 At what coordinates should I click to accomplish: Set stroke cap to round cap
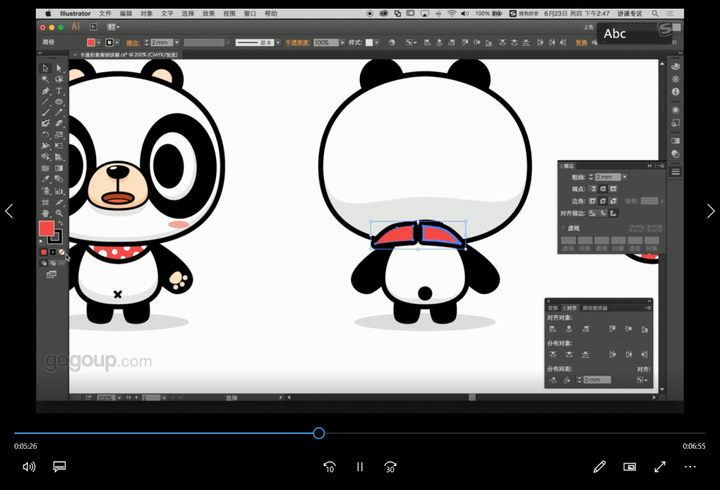(x=603, y=189)
